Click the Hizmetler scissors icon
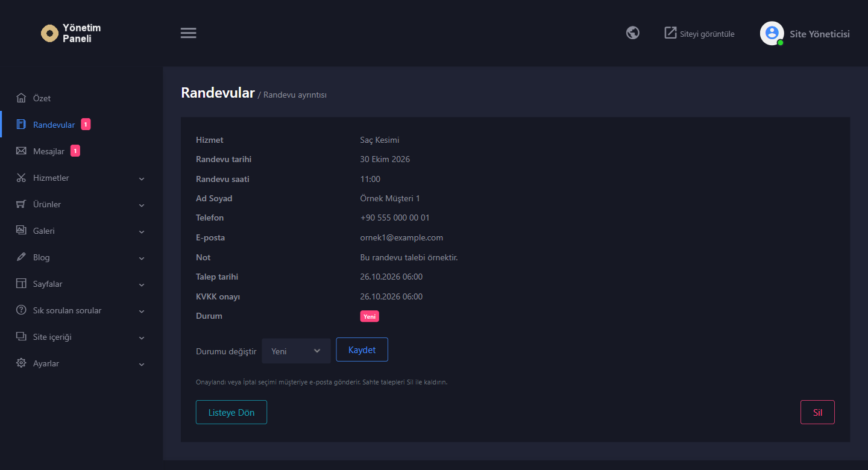The image size is (868, 470). point(21,178)
